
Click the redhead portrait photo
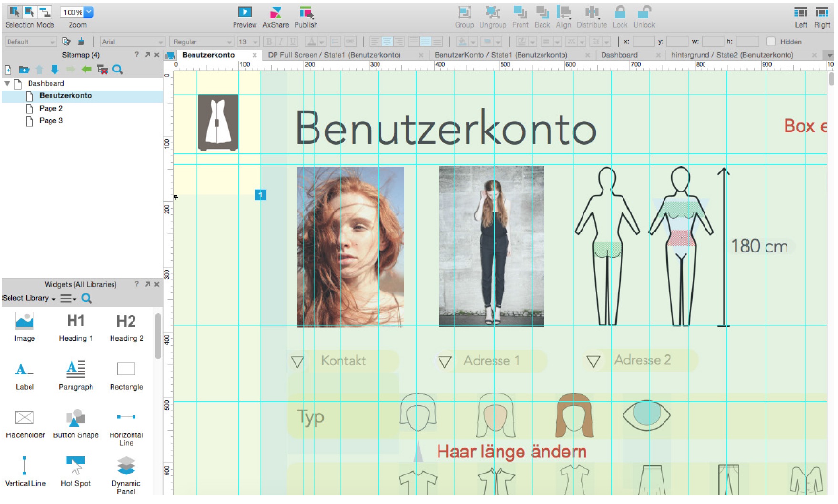coord(350,246)
